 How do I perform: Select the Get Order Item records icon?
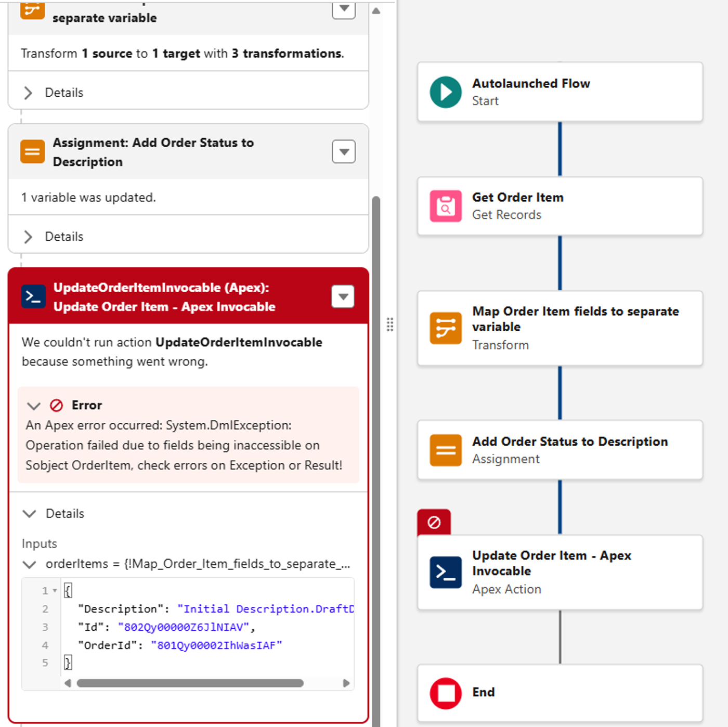pyautogui.click(x=446, y=206)
